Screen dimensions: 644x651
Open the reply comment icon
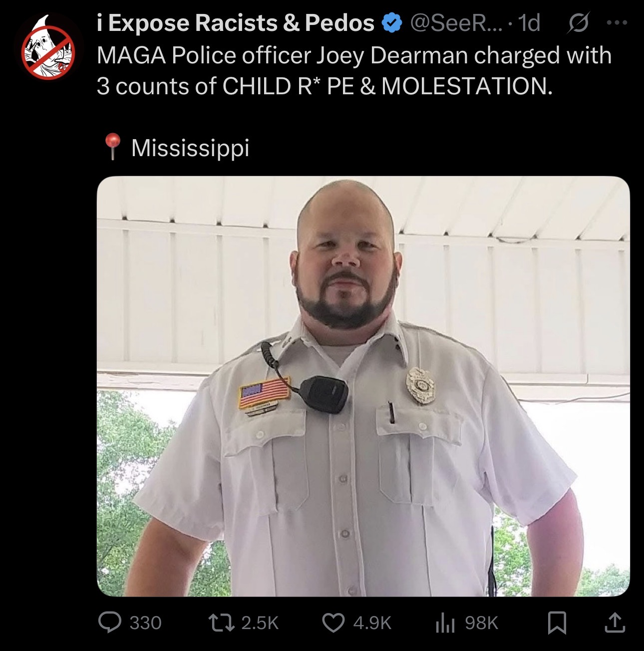[109, 623]
